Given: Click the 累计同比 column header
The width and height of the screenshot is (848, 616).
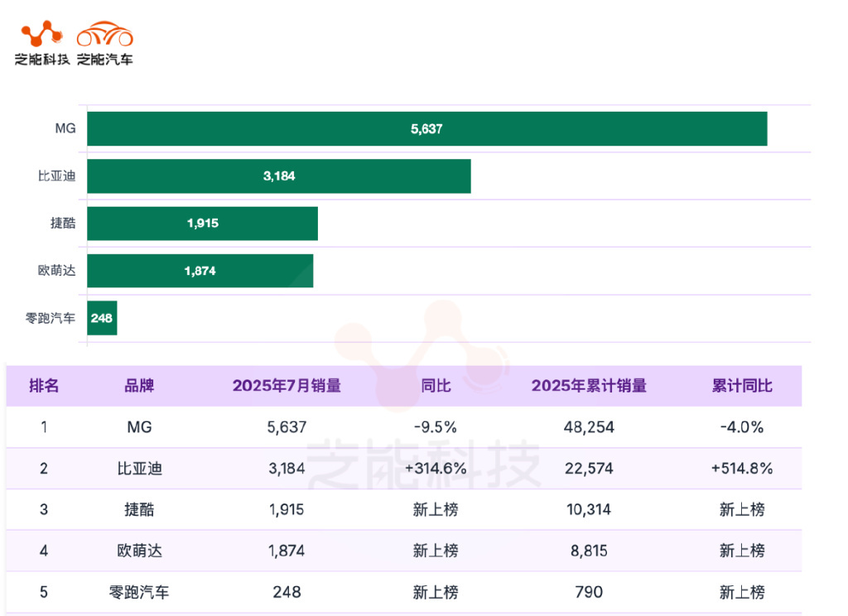Looking at the screenshot, I should [x=742, y=386].
